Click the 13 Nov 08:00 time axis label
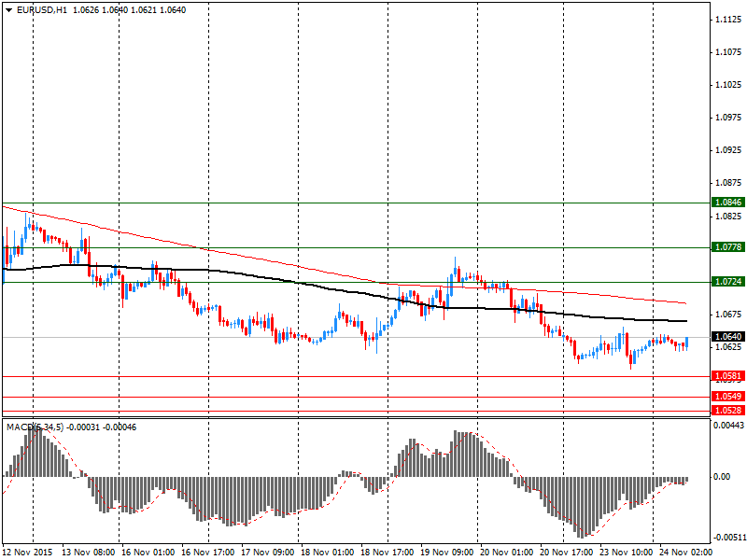747x560 pixels. coord(88,553)
